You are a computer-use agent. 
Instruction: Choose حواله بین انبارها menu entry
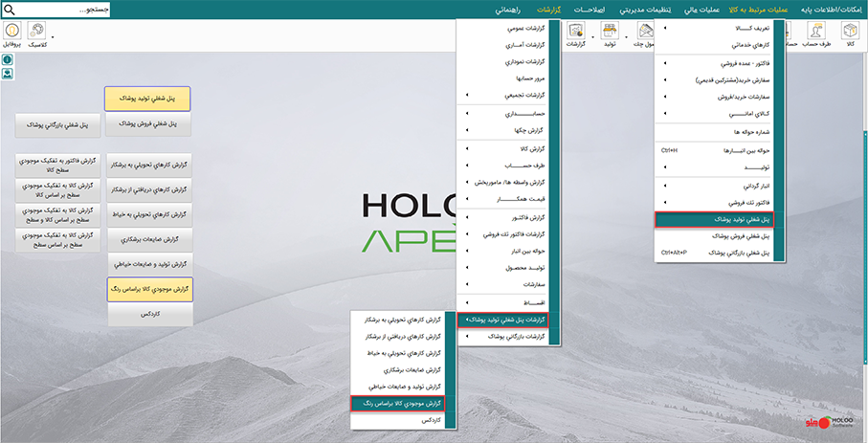(x=714, y=150)
